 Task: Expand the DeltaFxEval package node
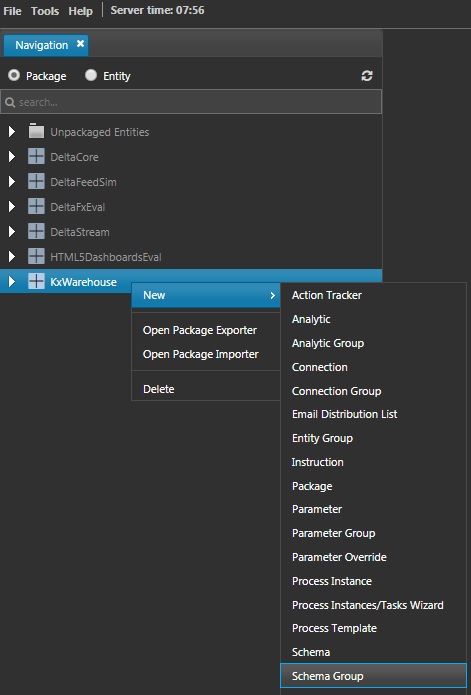(12, 207)
